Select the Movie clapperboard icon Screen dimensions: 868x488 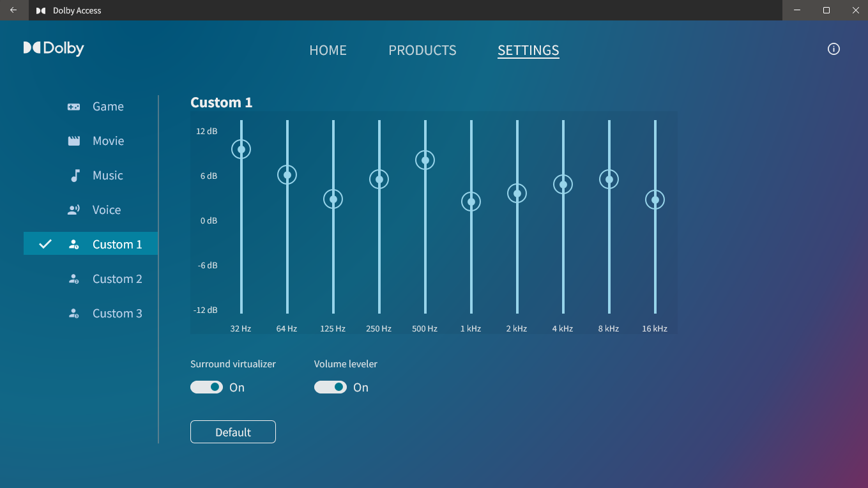point(74,141)
